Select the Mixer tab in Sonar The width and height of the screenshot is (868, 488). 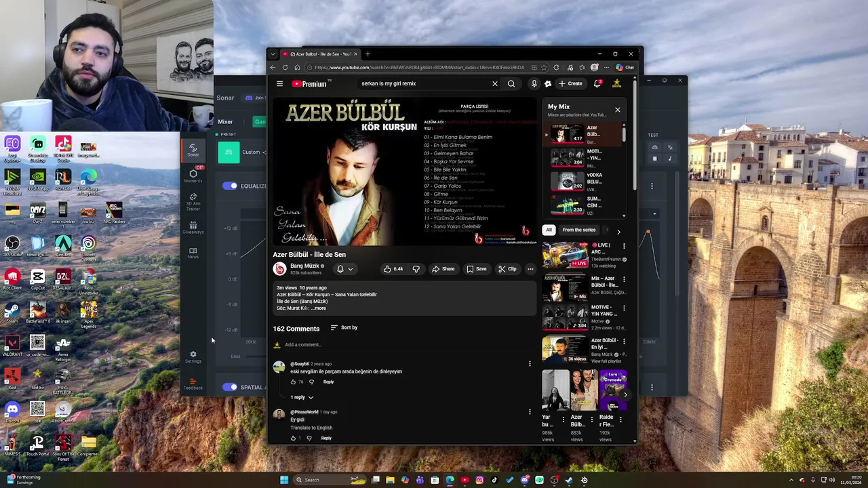[x=225, y=122]
